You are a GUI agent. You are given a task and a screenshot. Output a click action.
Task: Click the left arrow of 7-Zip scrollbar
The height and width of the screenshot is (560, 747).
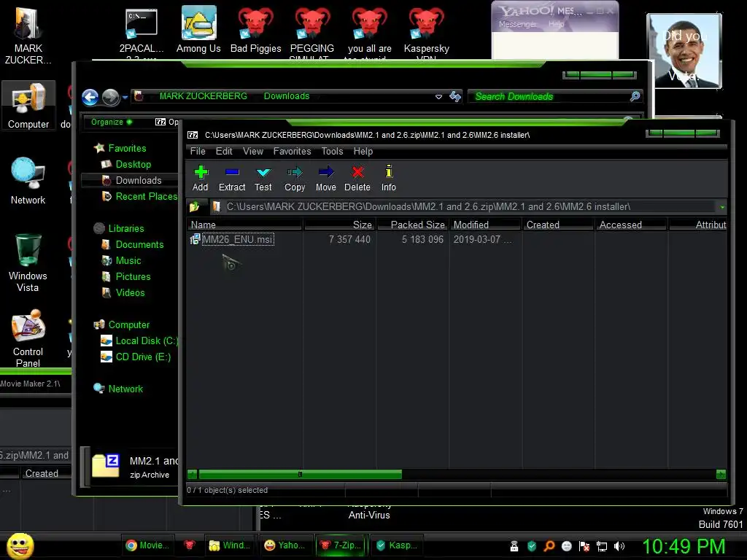(193, 474)
